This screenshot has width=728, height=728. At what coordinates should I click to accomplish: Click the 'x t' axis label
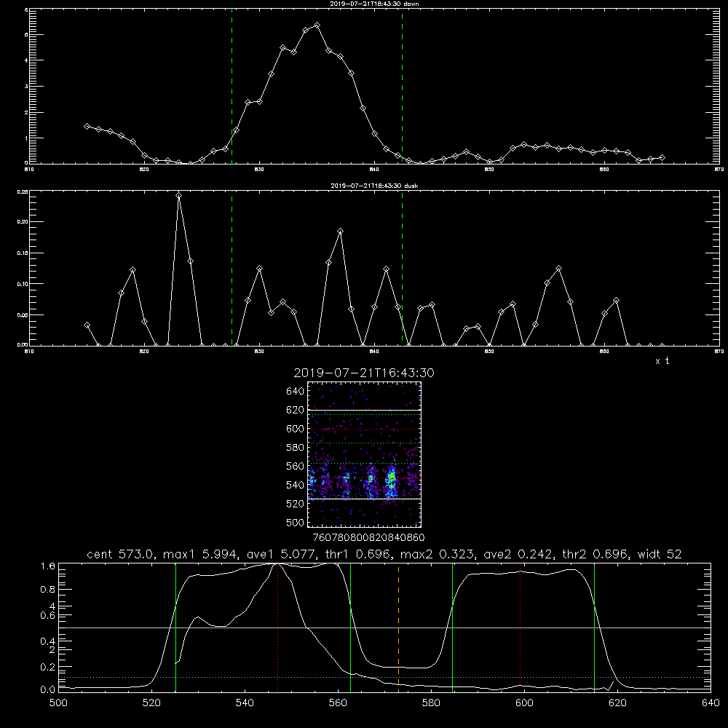click(x=662, y=361)
